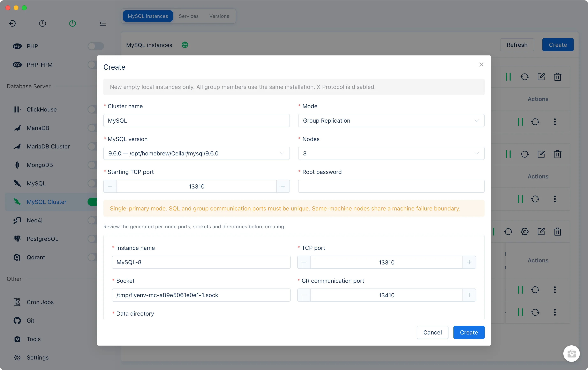Select MySQL Cluster in the sidebar
Screen dimensions: 588x370
tap(51, 202)
